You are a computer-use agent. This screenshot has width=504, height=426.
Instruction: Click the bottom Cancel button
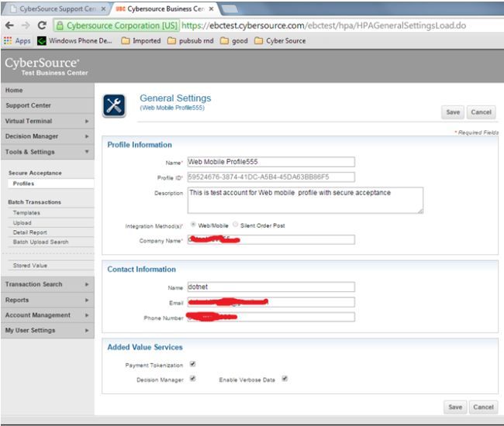pyautogui.click(x=483, y=407)
